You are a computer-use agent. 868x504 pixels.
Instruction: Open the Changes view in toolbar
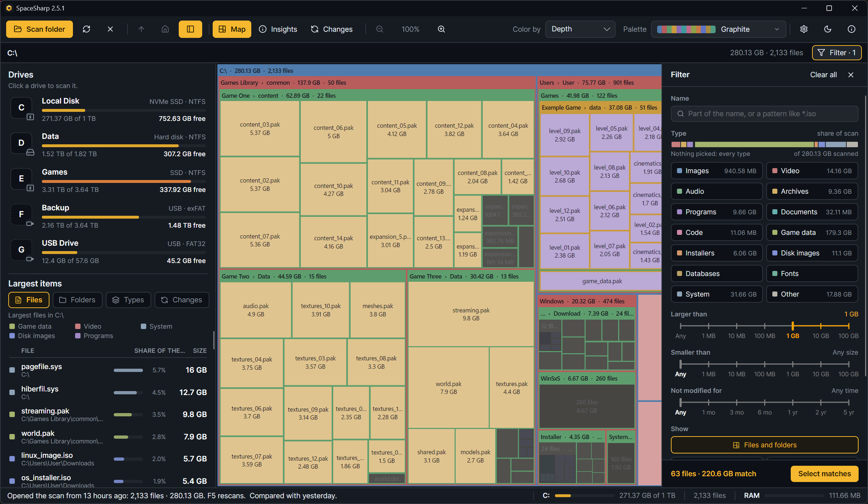(x=331, y=29)
